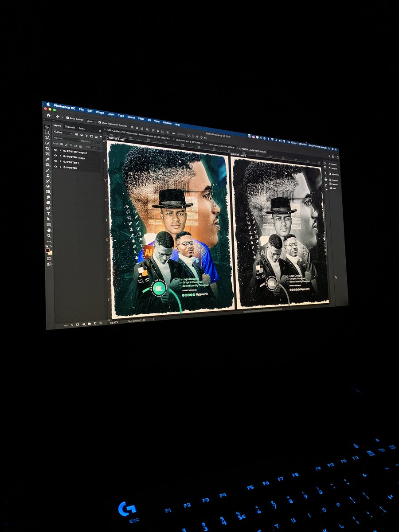The image size is (399, 532).
Task: Swap foreground and background colors
Action: 51,246
